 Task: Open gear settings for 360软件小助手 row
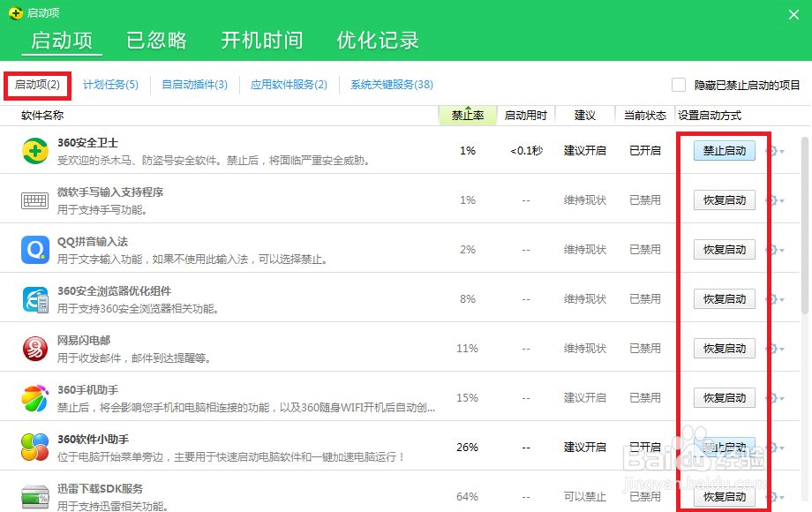click(x=774, y=448)
